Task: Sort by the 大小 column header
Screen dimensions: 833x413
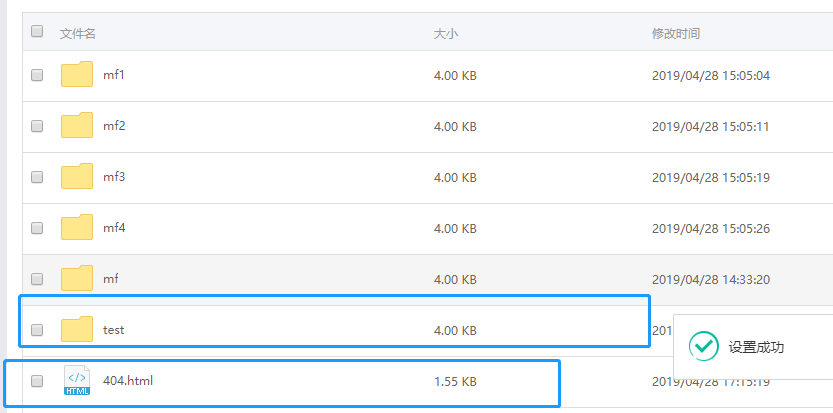Action: [445, 33]
